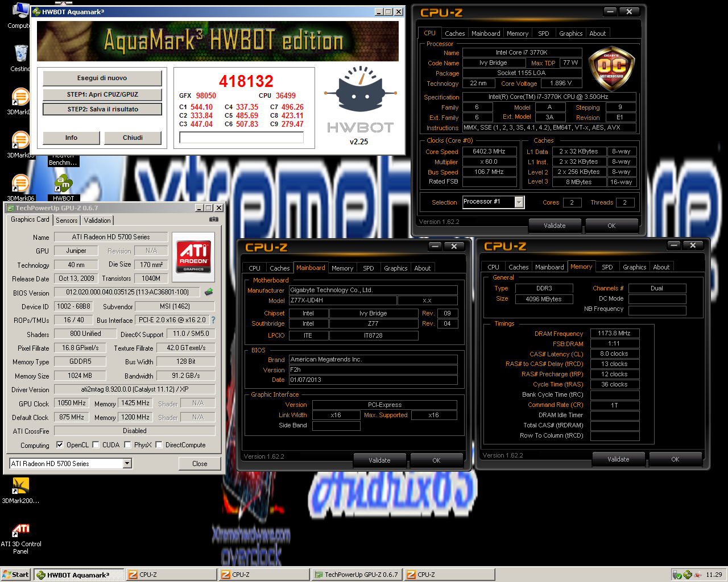This screenshot has width=728, height=582.
Task: Click the 11.29 system tray clock
Action: (714, 575)
